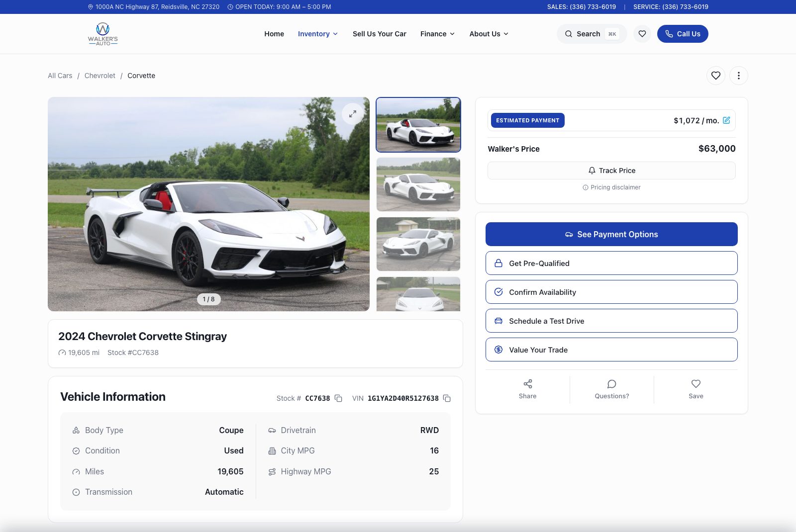Screen dimensions: 796x532
Task: Click the 1 / 8 photo counter
Action: [x=209, y=299]
